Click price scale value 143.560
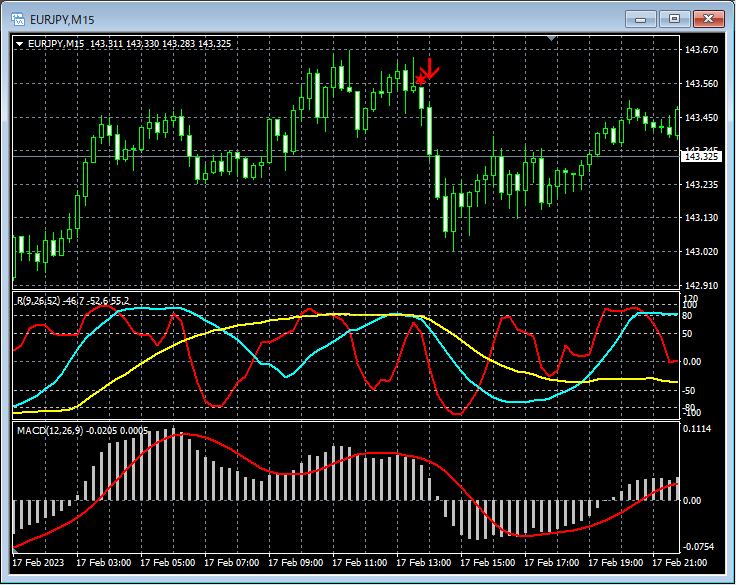Image resolution: width=737 pixels, height=585 pixels. click(701, 84)
